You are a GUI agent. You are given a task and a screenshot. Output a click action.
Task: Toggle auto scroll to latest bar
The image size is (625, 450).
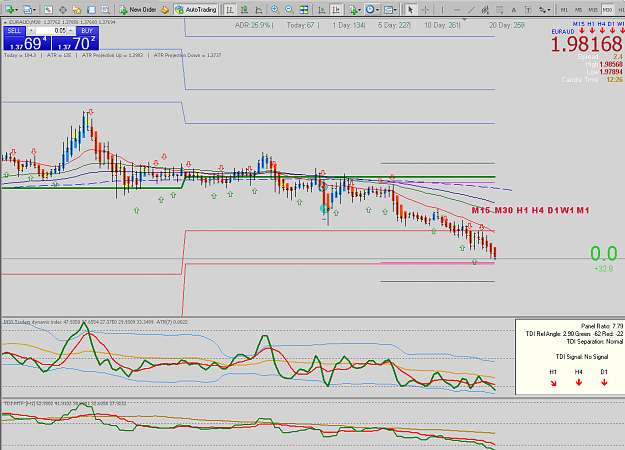[x=322, y=10]
